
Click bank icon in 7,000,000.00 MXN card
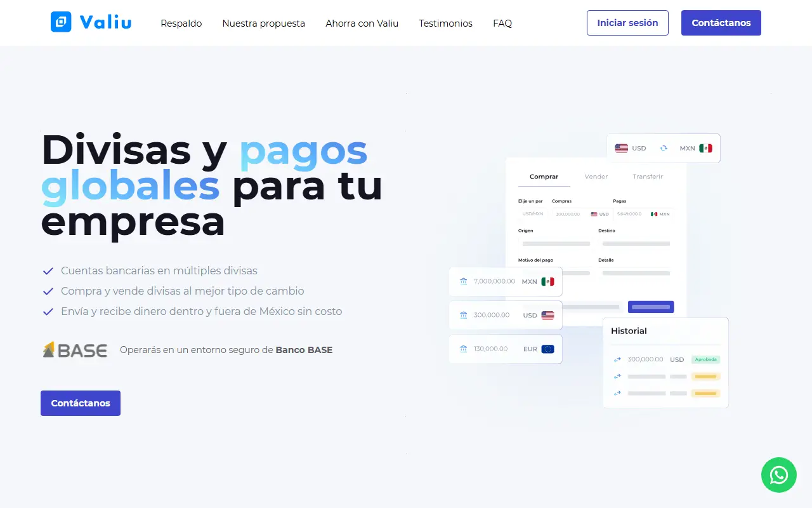point(464,281)
